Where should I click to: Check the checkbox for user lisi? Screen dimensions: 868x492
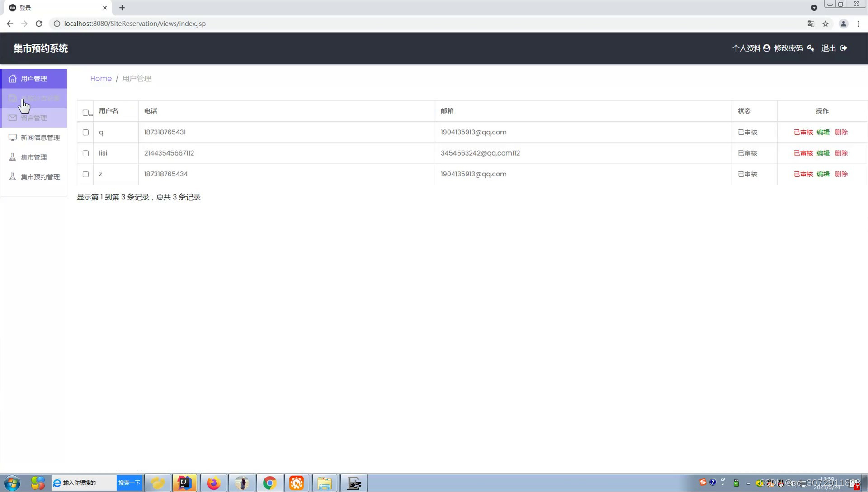coord(85,153)
